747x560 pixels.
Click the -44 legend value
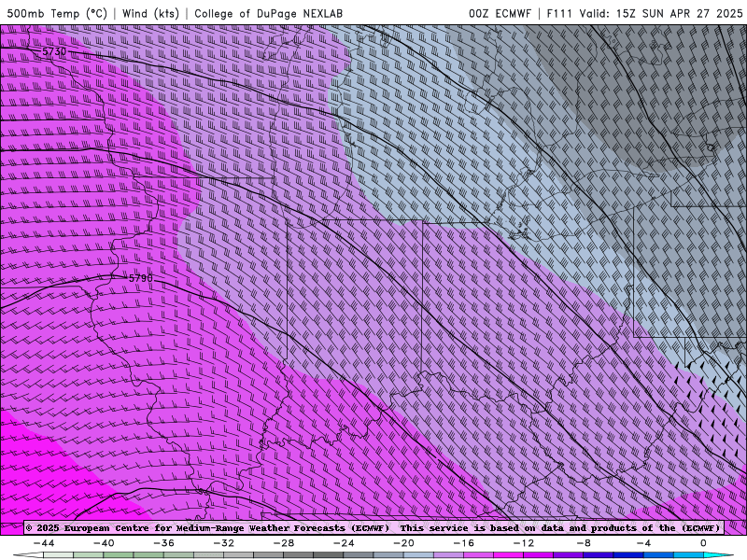click(x=44, y=543)
